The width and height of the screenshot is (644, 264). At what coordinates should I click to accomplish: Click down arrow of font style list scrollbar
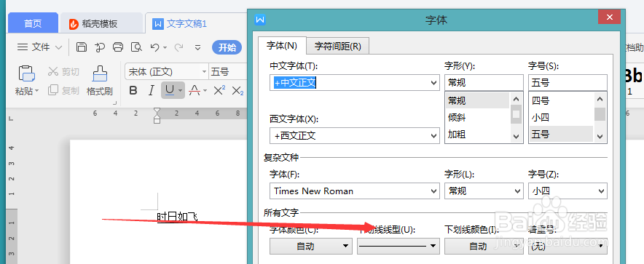(x=517, y=137)
